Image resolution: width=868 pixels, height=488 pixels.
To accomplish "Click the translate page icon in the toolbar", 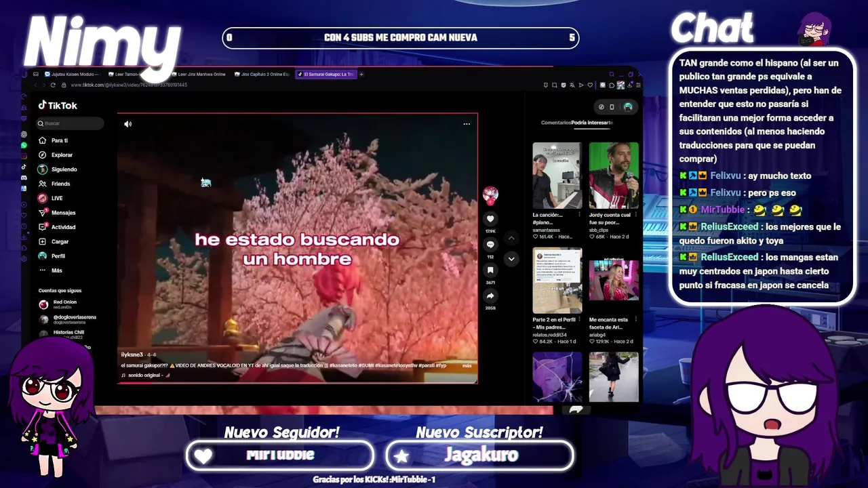I will pyautogui.click(x=572, y=85).
